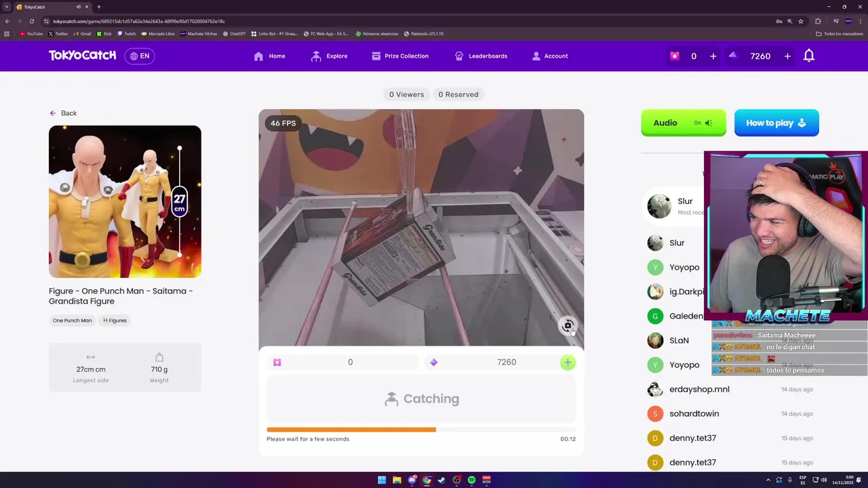Open Discord from taskbar

(x=412, y=480)
